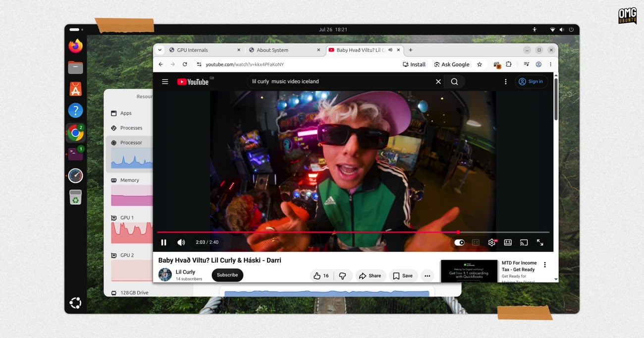
Task: Open a new Chrome tab
Action: (410, 50)
